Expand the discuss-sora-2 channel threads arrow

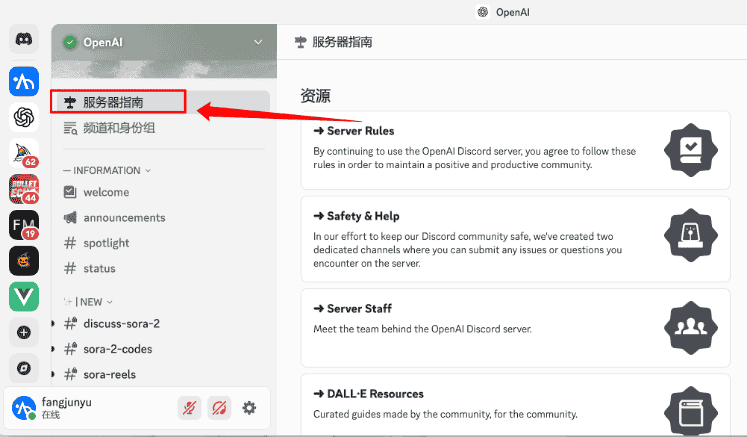pyautogui.click(x=53, y=323)
